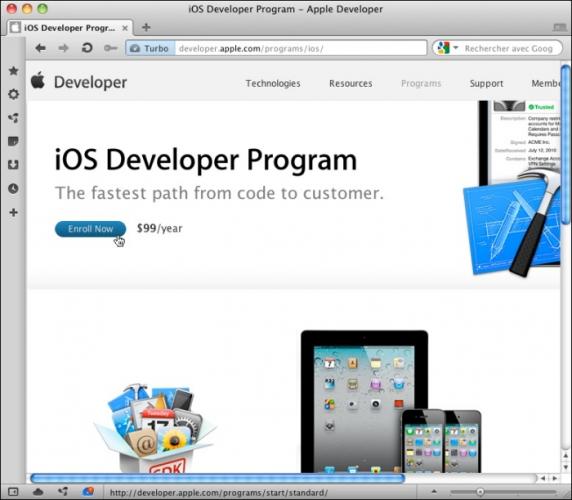Click the Developer heading link
The image size is (572, 500).
point(90,82)
